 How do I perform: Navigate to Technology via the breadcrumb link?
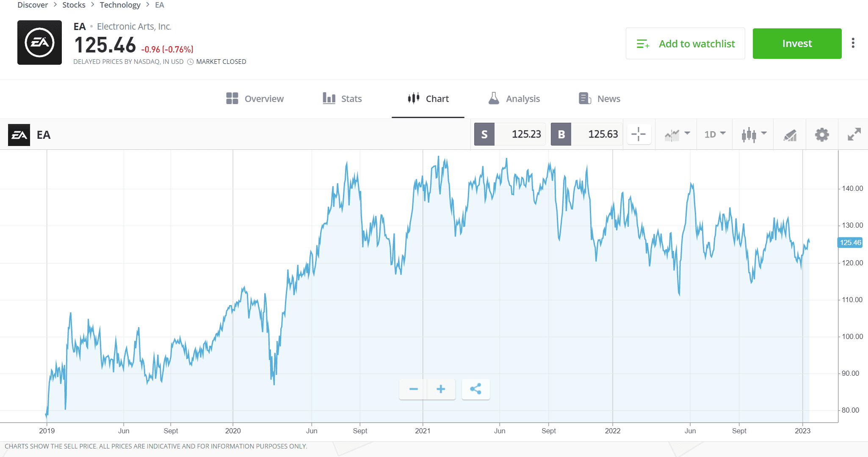[x=120, y=5]
